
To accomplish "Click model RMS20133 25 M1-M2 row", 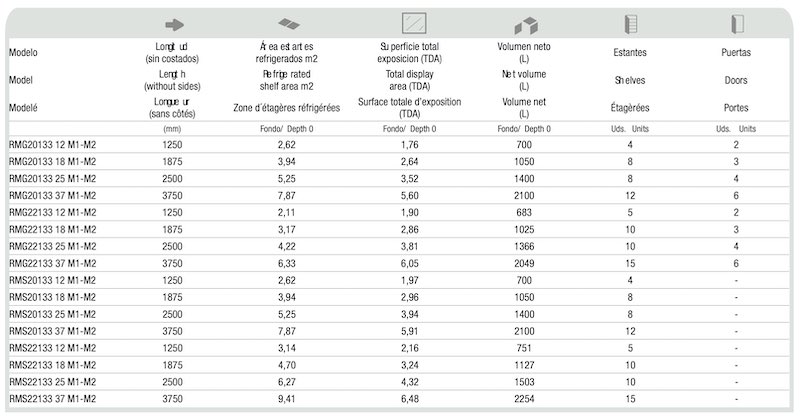I will (399, 314).
